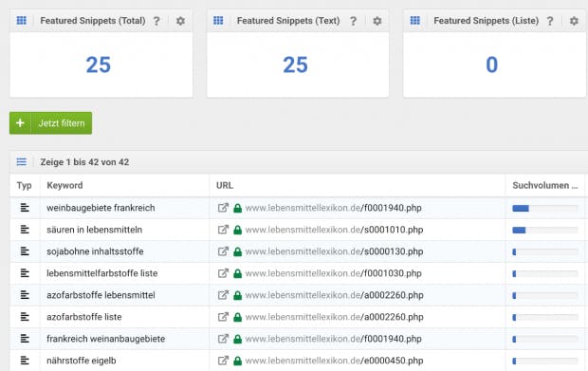Image resolution: width=588 pixels, height=371 pixels.
Task: Click grid icon on Featured Snippets (Liste) box
Action: [x=414, y=20]
